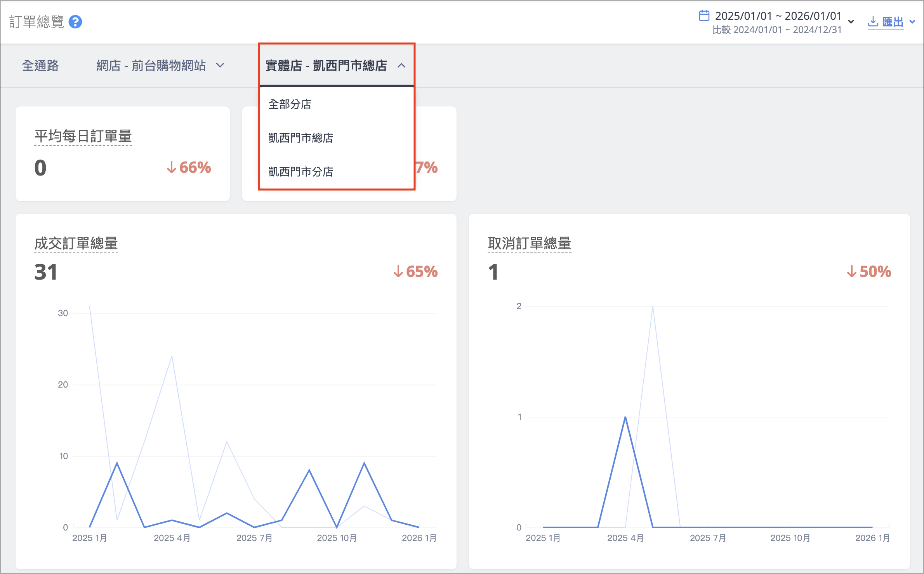The height and width of the screenshot is (574, 924).
Task: Click the 66% decrease indicator
Action: point(189,167)
